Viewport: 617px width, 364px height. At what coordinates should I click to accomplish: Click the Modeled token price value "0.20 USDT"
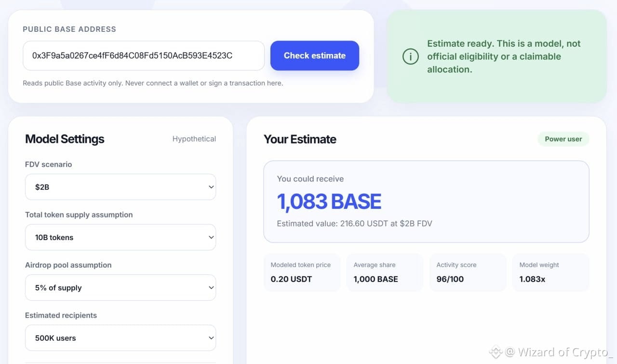point(291,279)
